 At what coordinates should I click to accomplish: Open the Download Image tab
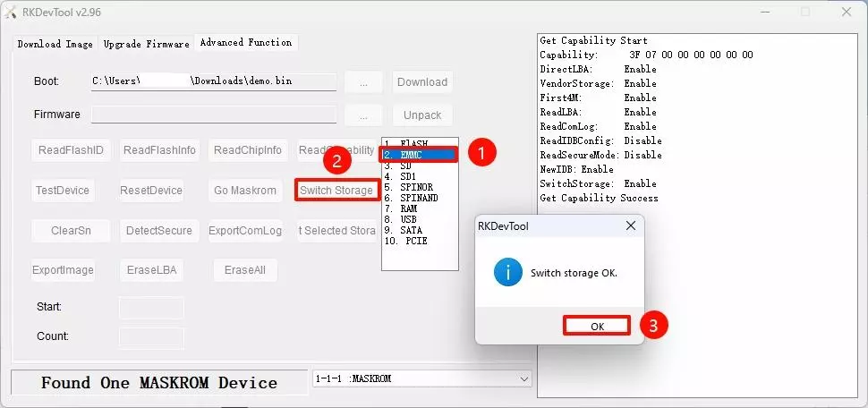[55, 43]
